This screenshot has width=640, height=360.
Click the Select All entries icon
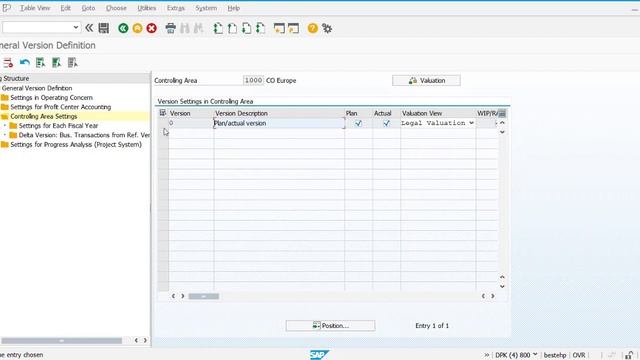pos(40,63)
